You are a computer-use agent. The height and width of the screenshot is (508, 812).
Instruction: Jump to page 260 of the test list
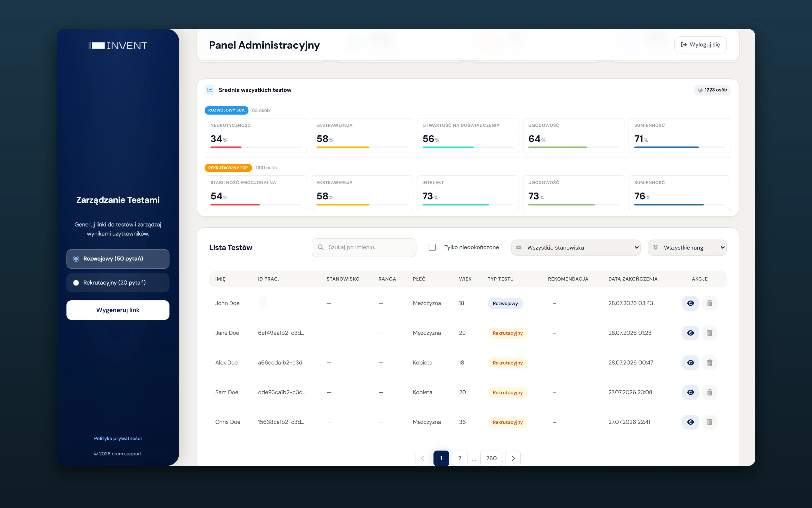491,458
